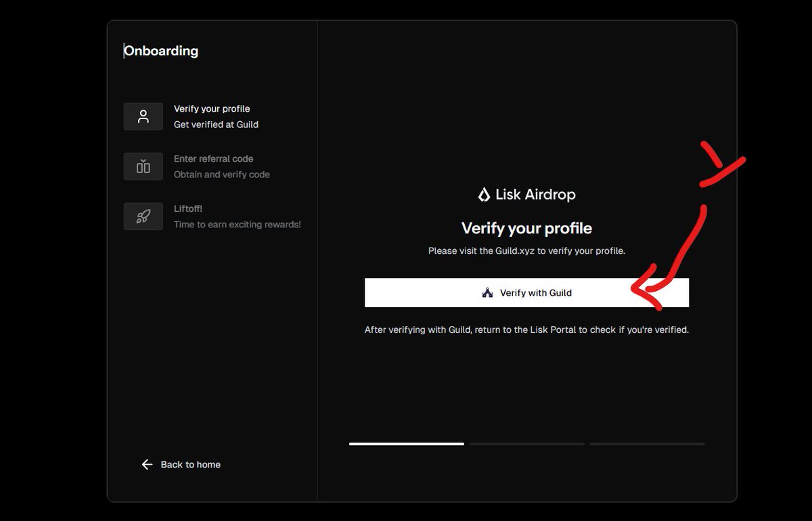The height and width of the screenshot is (521, 812).
Task: Click 'After verifying with Guild' note text
Action: coord(526,330)
